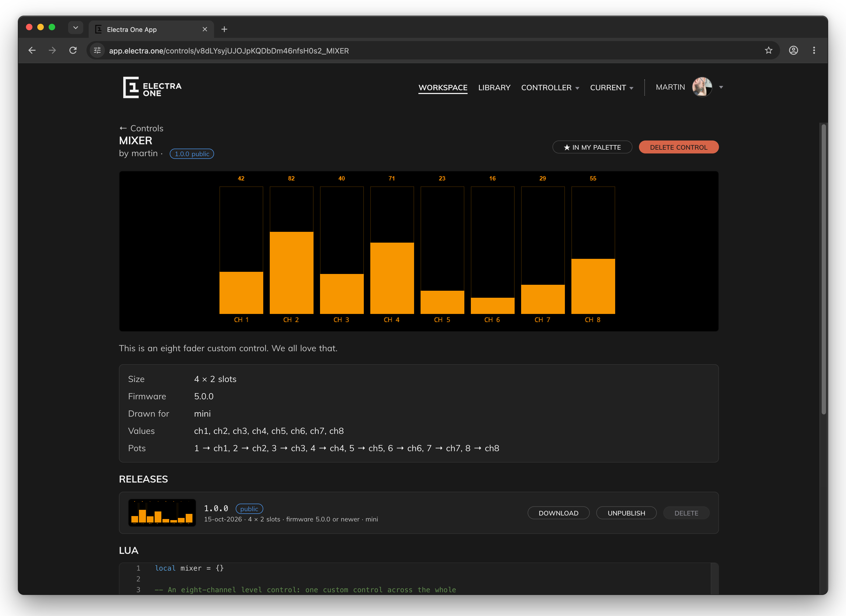
Task: Click the 'mini' Drawn for value
Action: click(202, 414)
